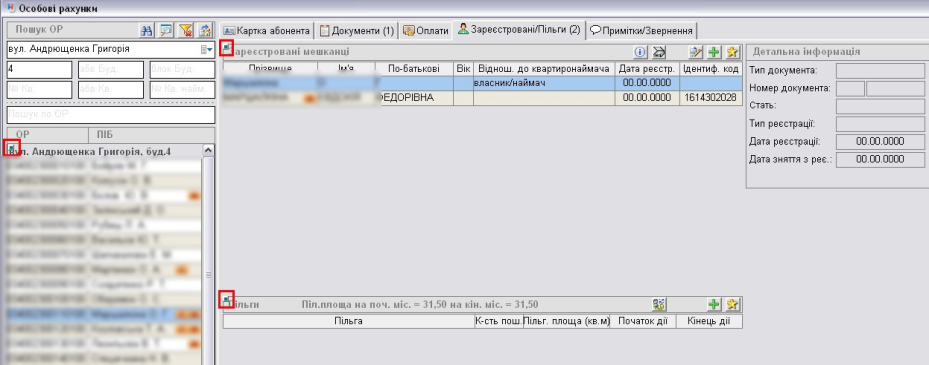This screenshot has width=929, height=365.
Task: Collapse the street group in account list
Action: 11,147
